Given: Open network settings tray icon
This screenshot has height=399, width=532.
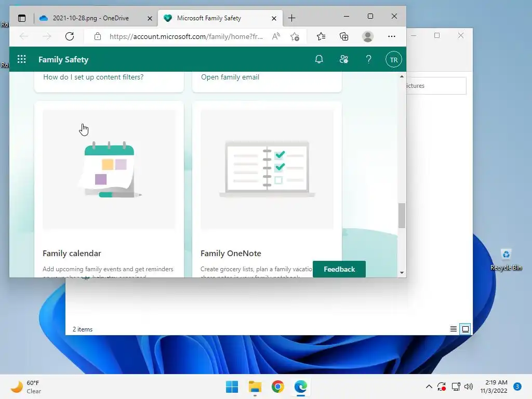Looking at the screenshot, I should [456, 387].
